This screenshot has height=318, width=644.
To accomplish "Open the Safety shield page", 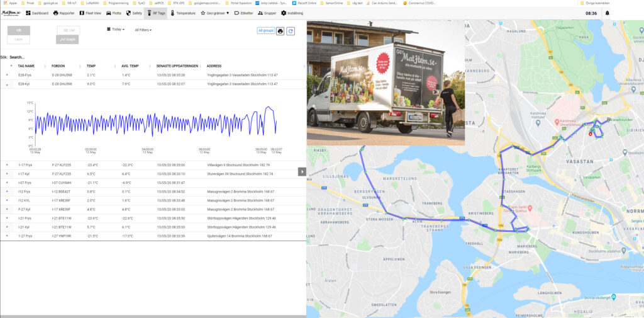I will 134,13.
